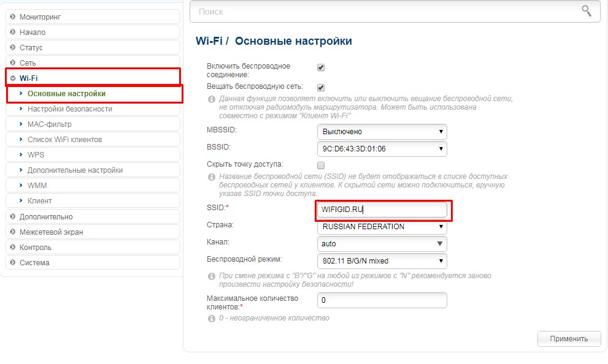Open the Мониторинг menu
The height and width of the screenshot is (364, 608).
click(x=93, y=17)
